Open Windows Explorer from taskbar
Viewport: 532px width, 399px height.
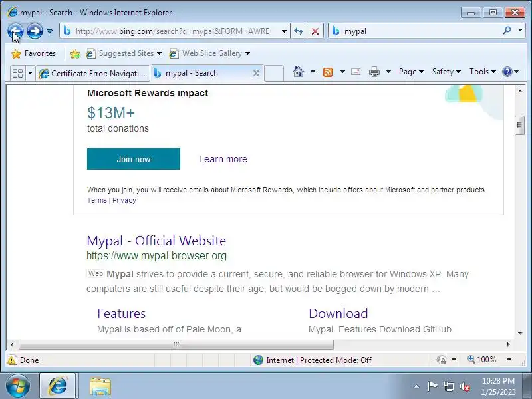pos(100,386)
